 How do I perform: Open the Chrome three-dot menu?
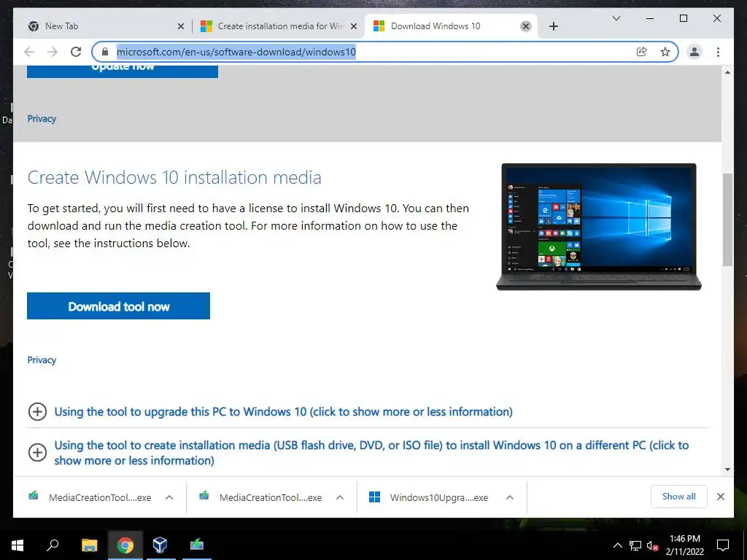[x=718, y=52]
